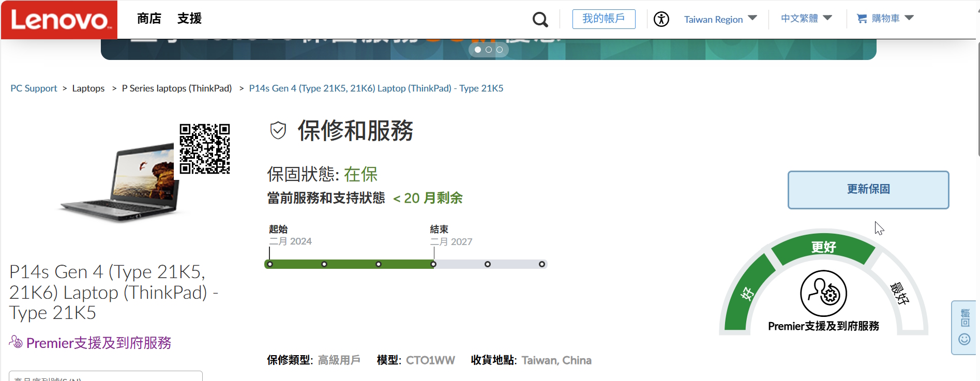Open the Premier支援及到府服務 purple link
Image resolution: width=980 pixels, height=381 pixels.
[99, 343]
